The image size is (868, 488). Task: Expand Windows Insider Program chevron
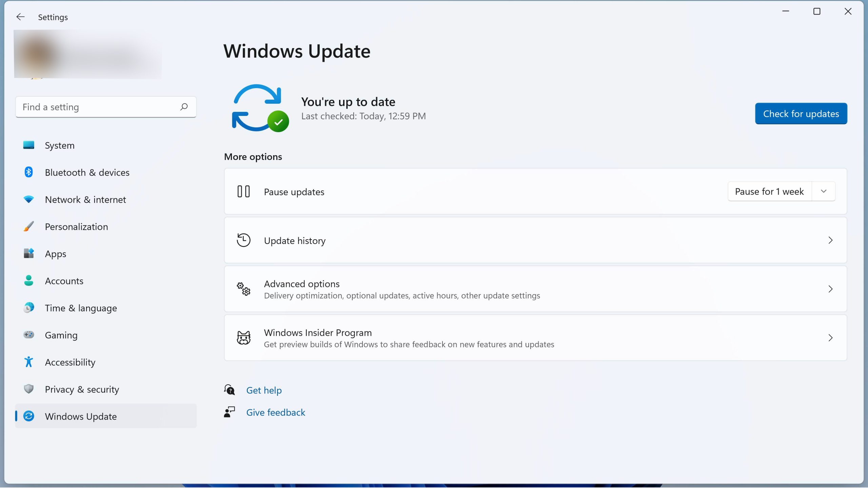click(x=830, y=338)
